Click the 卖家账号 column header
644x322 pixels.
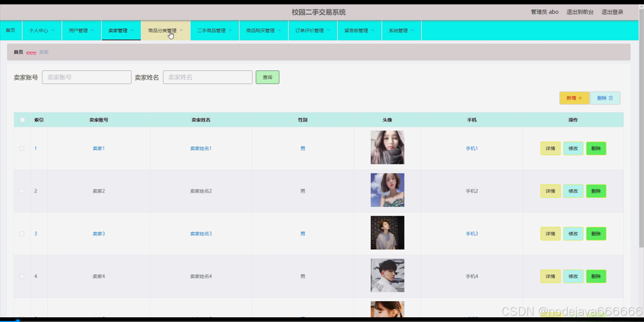99,120
